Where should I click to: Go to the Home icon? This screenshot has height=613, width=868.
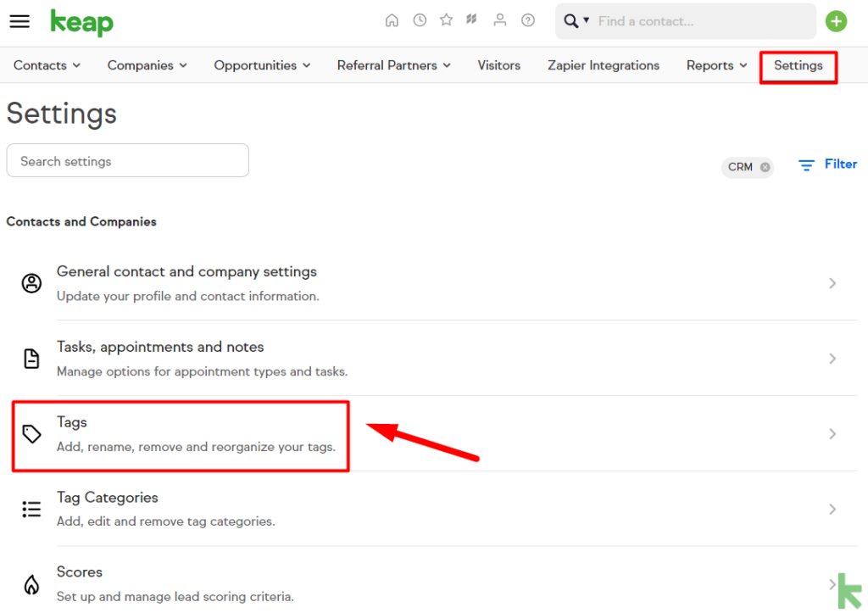[x=392, y=20]
